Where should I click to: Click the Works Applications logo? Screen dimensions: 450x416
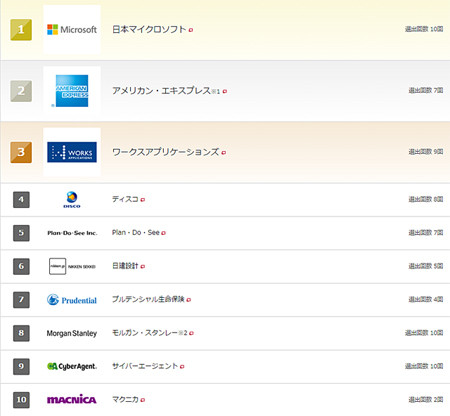[x=72, y=152]
